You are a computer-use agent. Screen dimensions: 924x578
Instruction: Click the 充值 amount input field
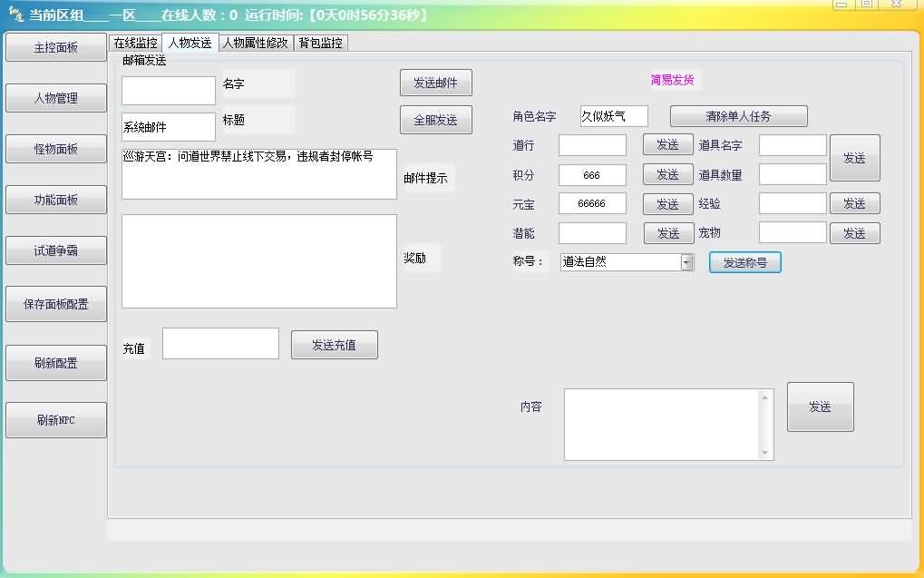pos(220,344)
